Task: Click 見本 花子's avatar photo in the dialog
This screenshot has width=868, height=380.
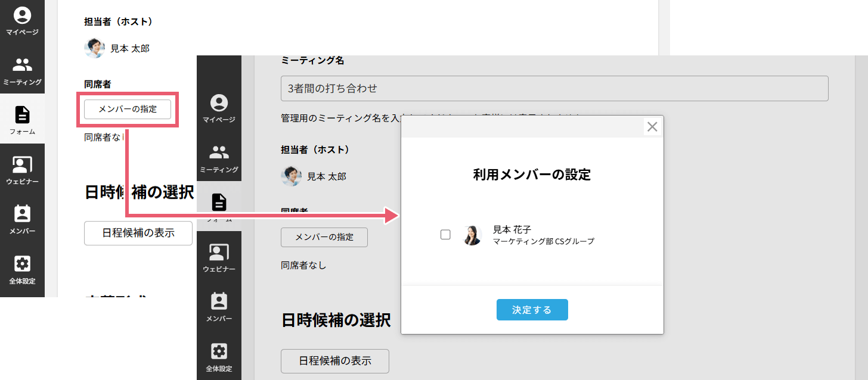Action: click(472, 235)
